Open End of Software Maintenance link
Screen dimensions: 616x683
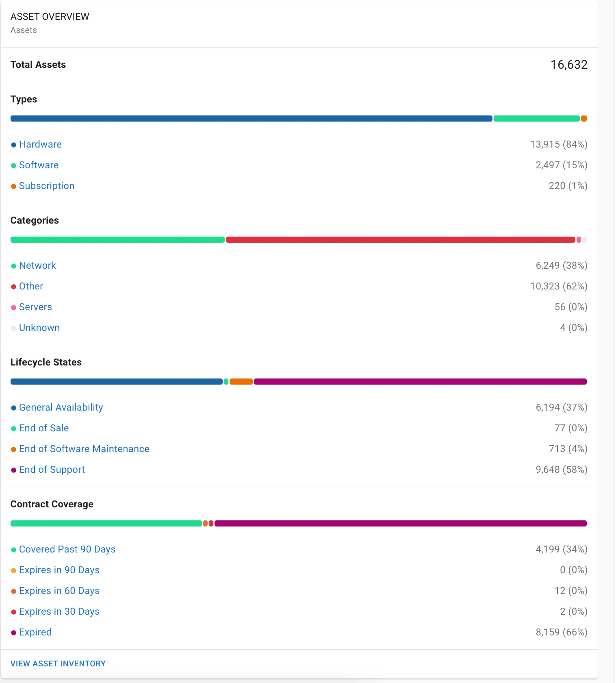click(x=84, y=449)
